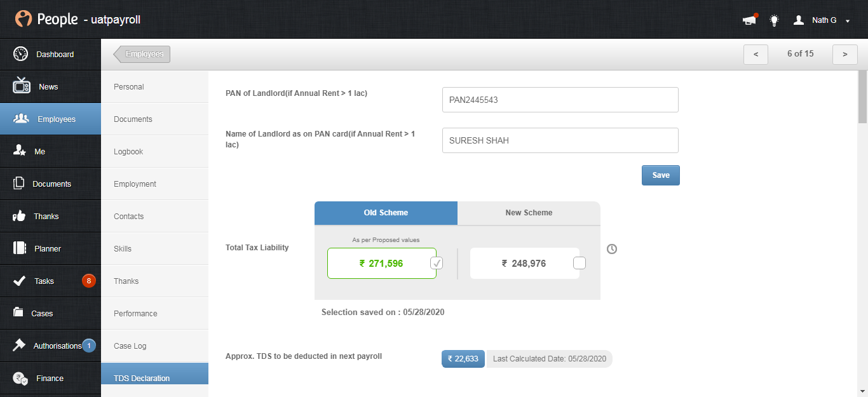This screenshot has width=868, height=397.
Task: Click the Save button
Action: pos(661,175)
